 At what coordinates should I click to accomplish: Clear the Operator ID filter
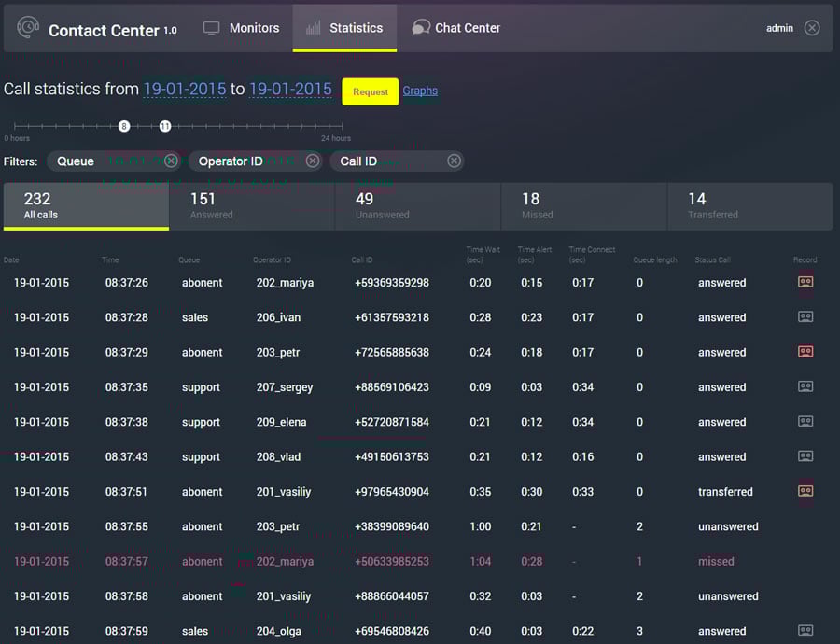[x=313, y=161]
